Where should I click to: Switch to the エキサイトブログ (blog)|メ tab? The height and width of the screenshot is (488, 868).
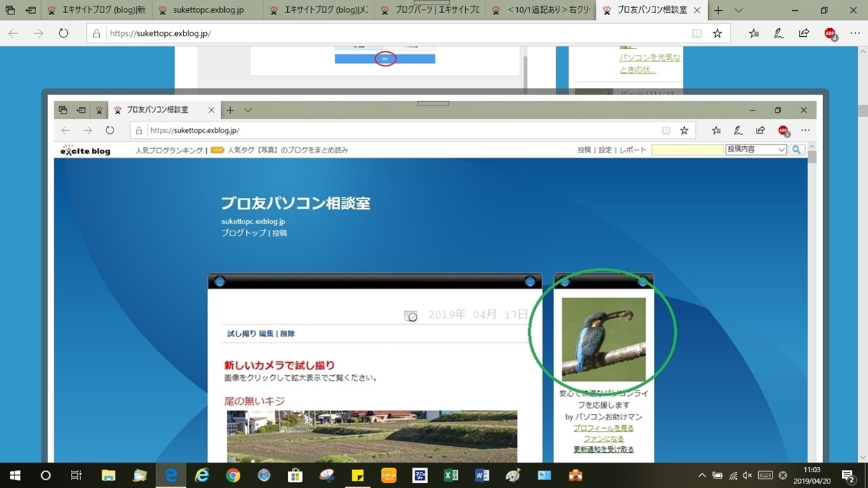coord(319,10)
